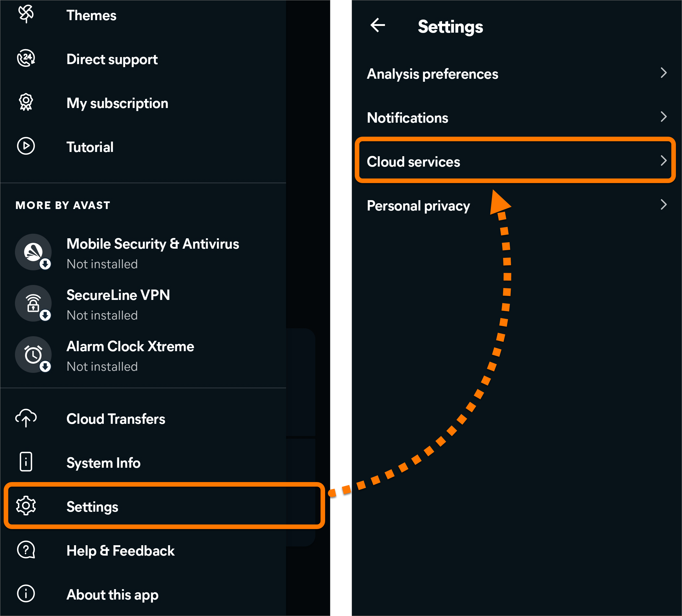Click the Tutorial play circle icon
Viewport: 682px width, 616px height.
pyautogui.click(x=26, y=146)
